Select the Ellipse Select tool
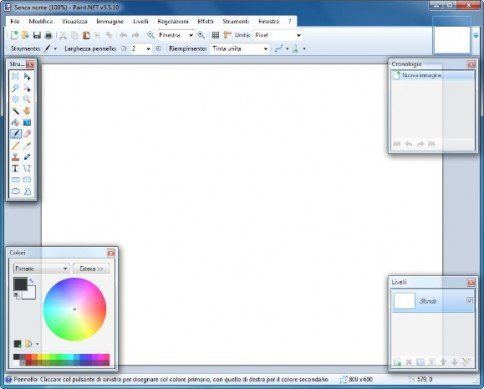Image resolution: width=484 pixels, height=389 pixels. [x=15, y=100]
